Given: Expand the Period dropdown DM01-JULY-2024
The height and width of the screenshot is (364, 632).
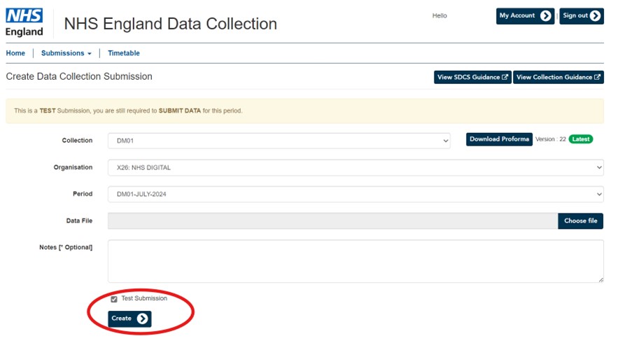Looking at the screenshot, I should 356,194.
